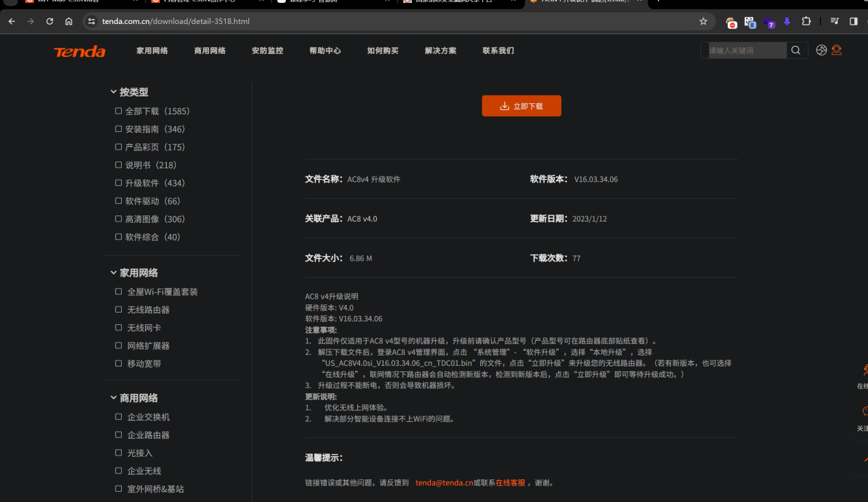
Task: Open the extension with red stop badge
Action: (x=731, y=23)
